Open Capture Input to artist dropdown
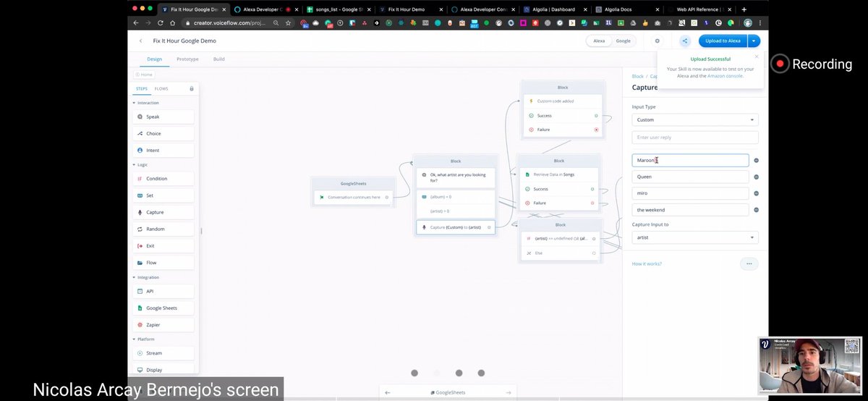This screenshot has height=401, width=868. click(694, 237)
